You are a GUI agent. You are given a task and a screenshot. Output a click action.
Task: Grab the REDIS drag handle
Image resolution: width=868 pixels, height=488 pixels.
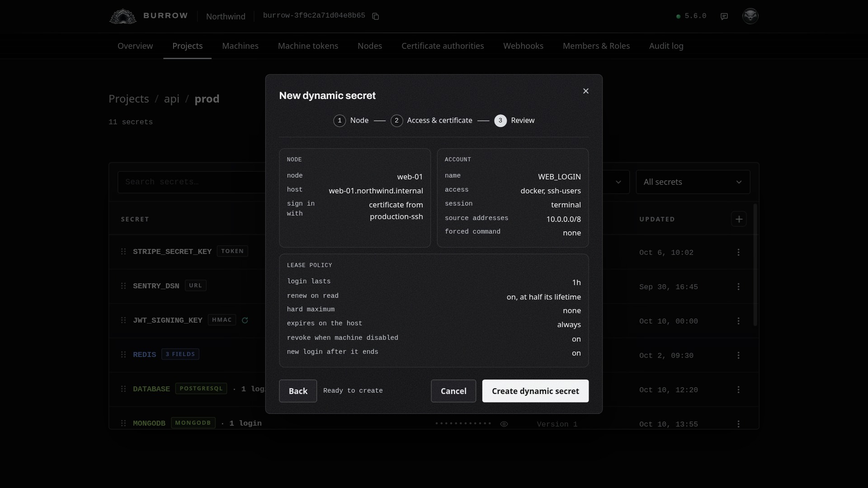click(123, 354)
